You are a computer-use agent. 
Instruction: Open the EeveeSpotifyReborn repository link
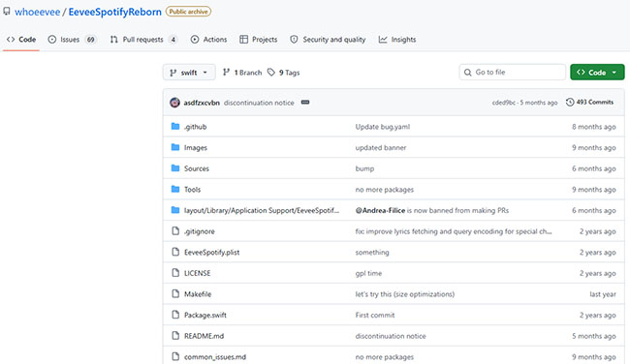tap(115, 12)
